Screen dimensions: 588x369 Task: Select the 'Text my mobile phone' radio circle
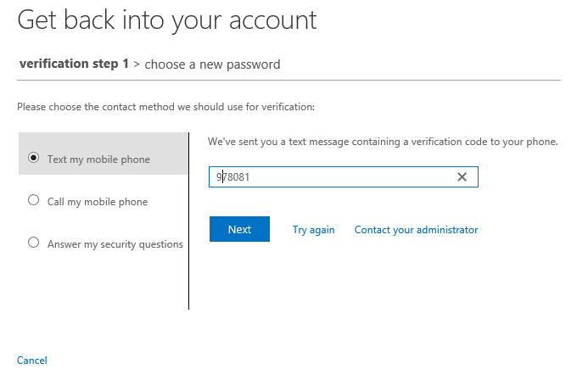pos(33,158)
